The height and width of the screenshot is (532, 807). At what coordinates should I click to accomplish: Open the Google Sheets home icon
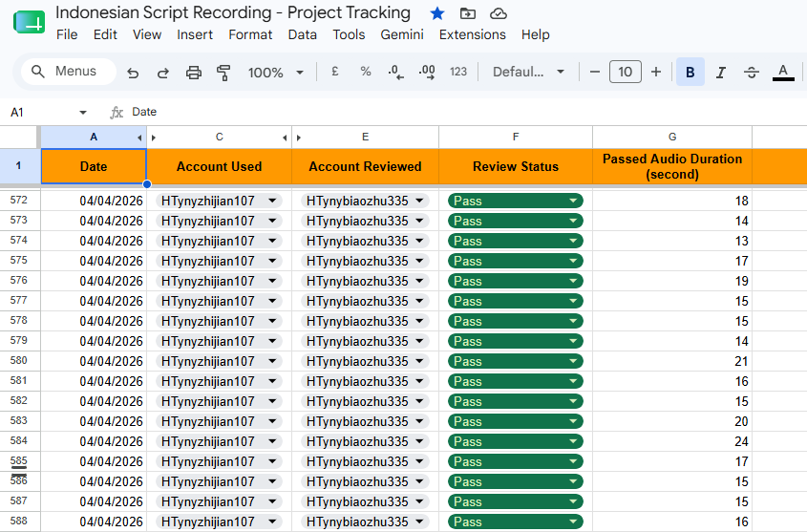[x=29, y=23]
